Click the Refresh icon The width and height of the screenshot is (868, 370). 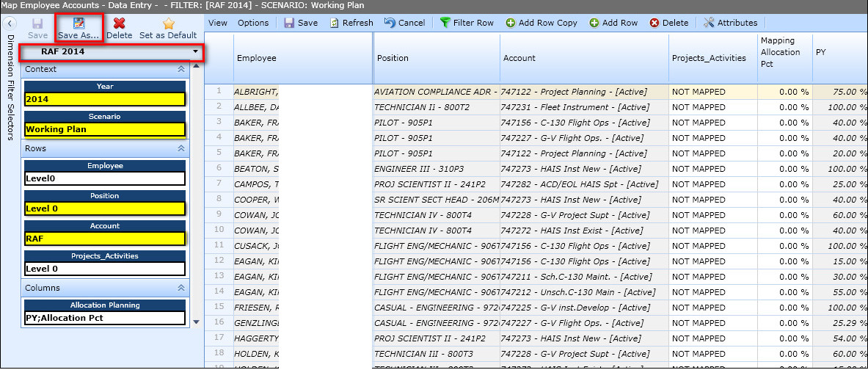[x=335, y=23]
